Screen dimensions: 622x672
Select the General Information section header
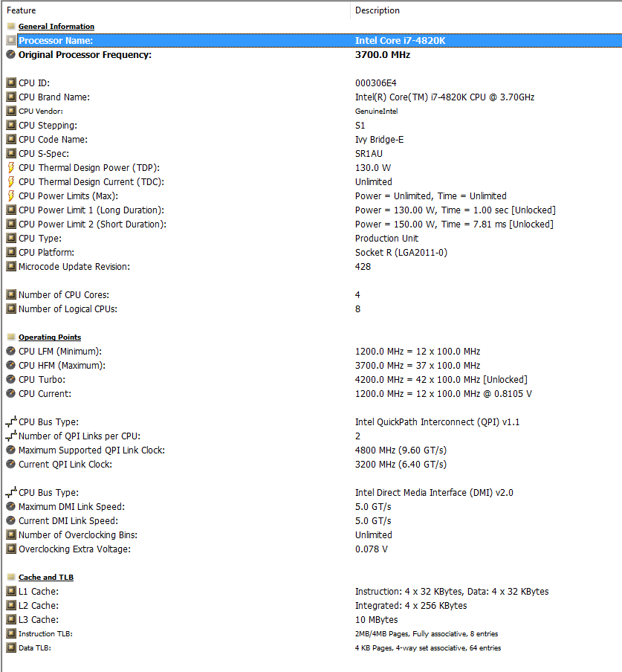(56, 27)
